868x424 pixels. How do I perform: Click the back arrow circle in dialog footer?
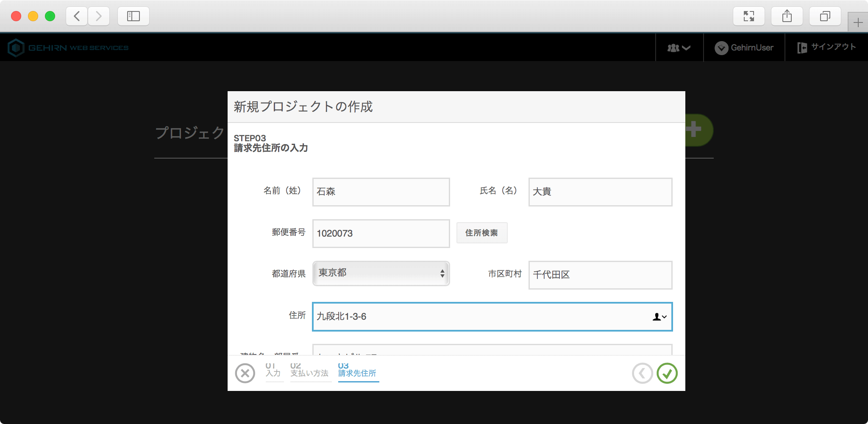[x=642, y=374]
